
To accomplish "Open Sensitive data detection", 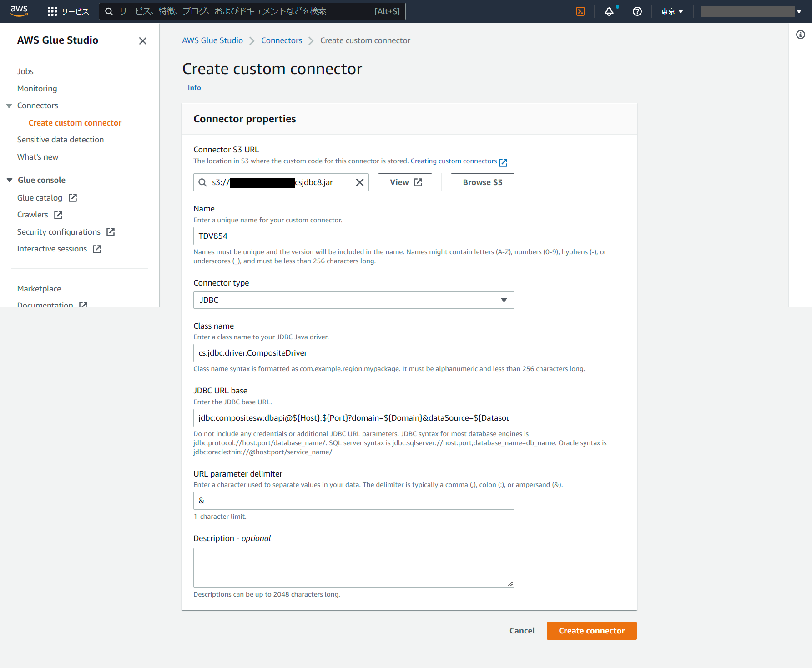I will [x=61, y=140].
